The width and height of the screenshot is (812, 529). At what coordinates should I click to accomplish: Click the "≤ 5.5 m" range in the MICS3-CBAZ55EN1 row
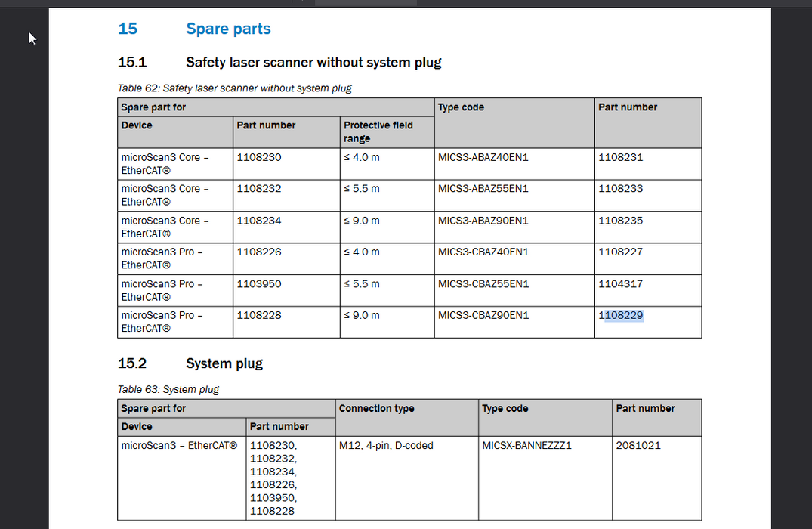pyautogui.click(x=362, y=284)
